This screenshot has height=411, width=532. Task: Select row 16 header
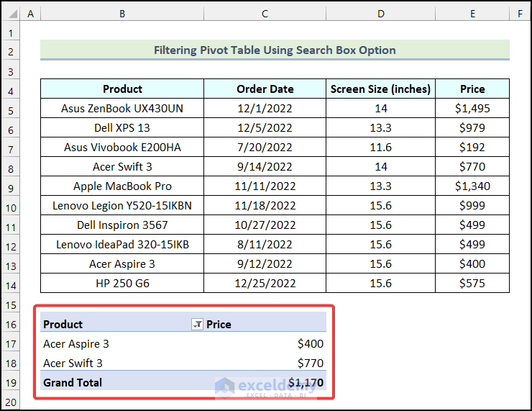tap(11, 324)
